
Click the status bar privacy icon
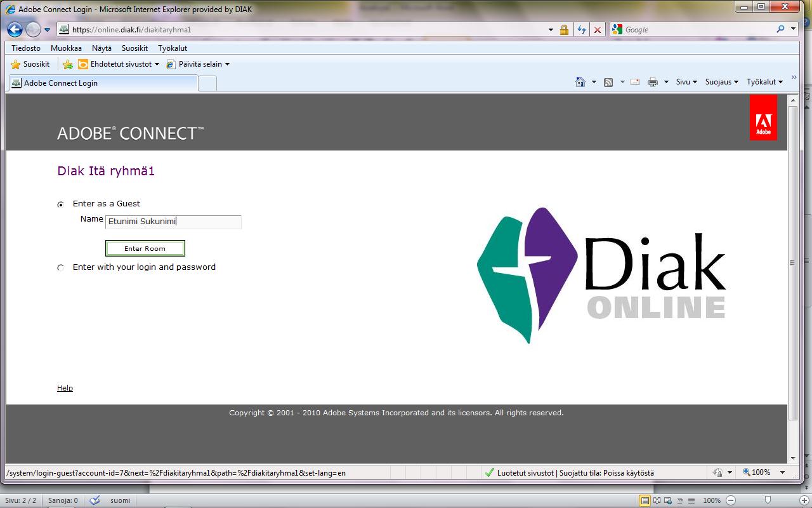717,472
